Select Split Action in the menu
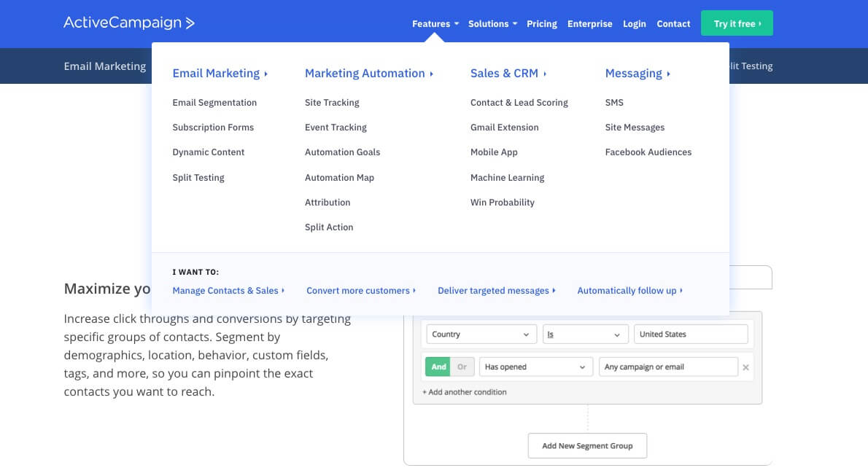This screenshot has width=868, height=473. coord(329,227)
